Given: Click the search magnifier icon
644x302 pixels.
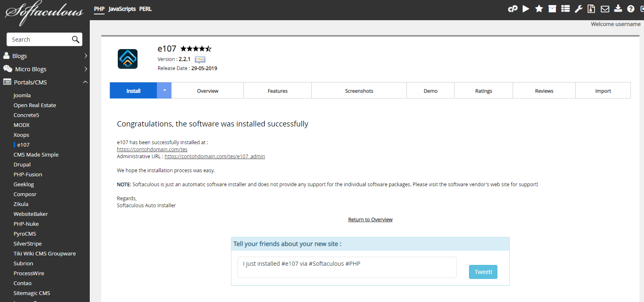Looking at the screenshot, I should pyautogui.click(x=75, y=40).
